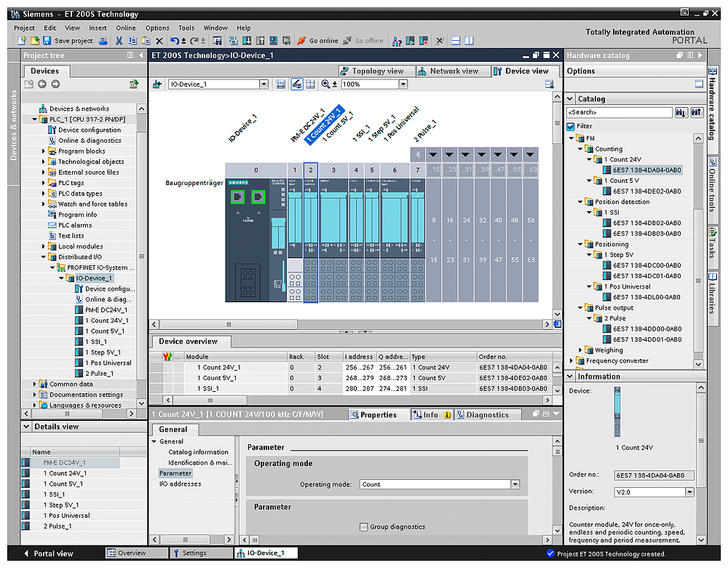This screenshot has height=568, width=728.
Task: Click the Go online button
Action: click(319, 41)
